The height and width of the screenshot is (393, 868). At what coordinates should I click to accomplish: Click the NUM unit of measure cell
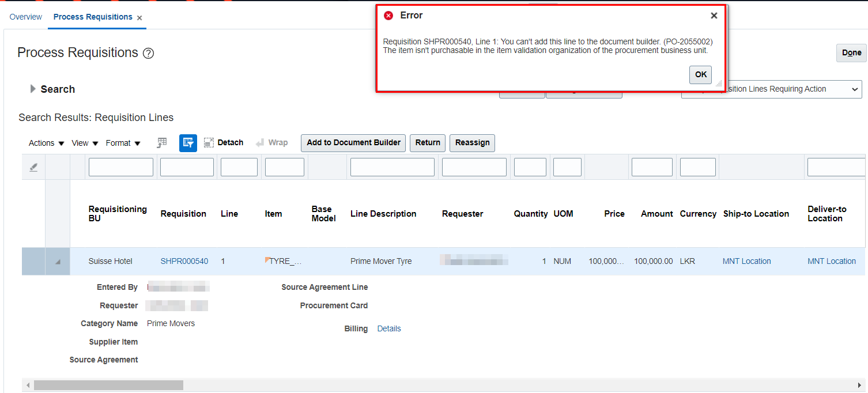562,261
